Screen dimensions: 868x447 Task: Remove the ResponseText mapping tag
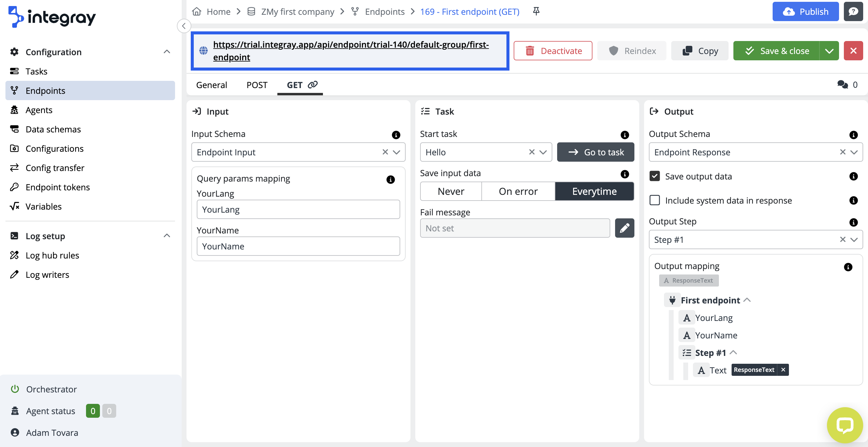point(783,370)
